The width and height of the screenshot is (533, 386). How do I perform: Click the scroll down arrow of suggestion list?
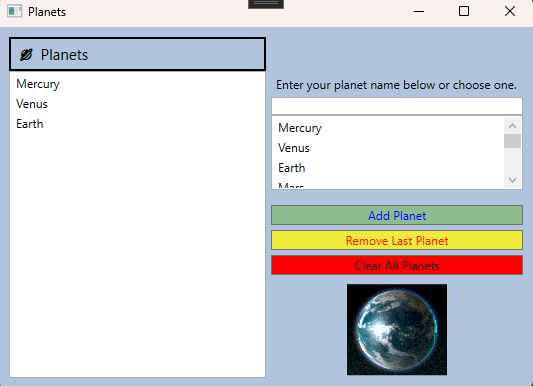513,180
